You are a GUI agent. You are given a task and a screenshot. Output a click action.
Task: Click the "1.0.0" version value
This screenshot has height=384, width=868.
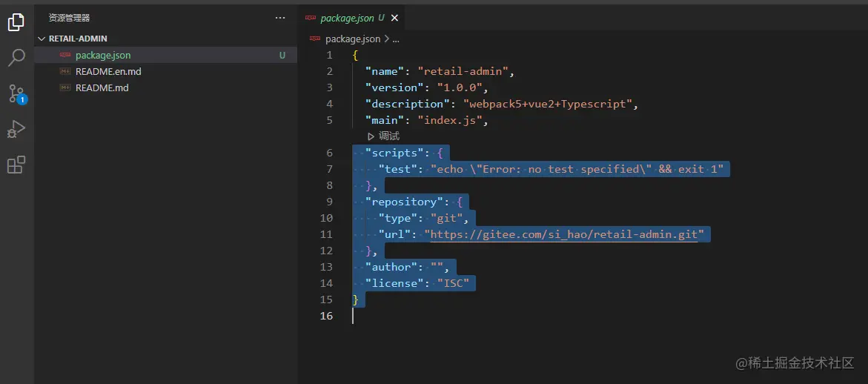(460, 87)
